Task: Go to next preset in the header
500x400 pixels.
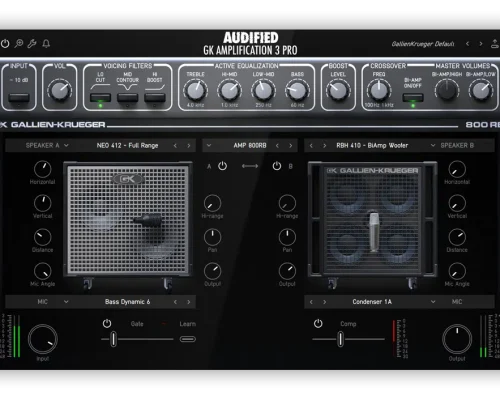Action: 481,44
